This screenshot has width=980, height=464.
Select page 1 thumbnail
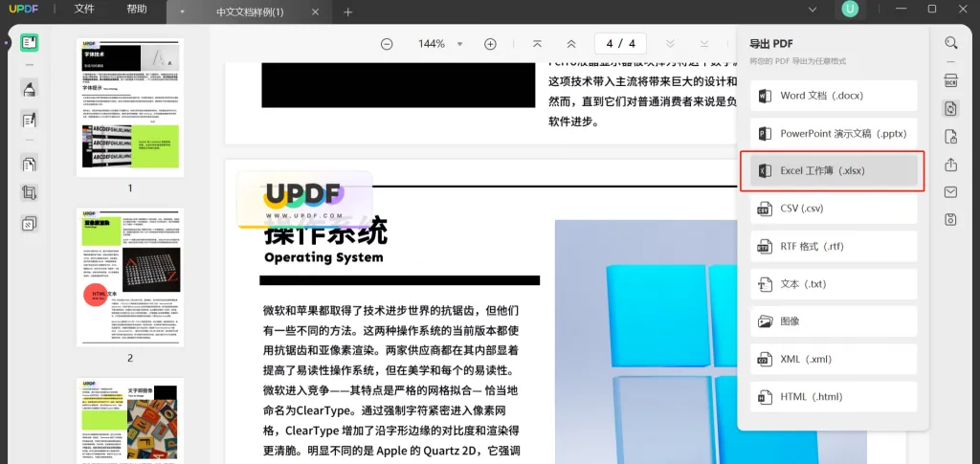(130, 107)
